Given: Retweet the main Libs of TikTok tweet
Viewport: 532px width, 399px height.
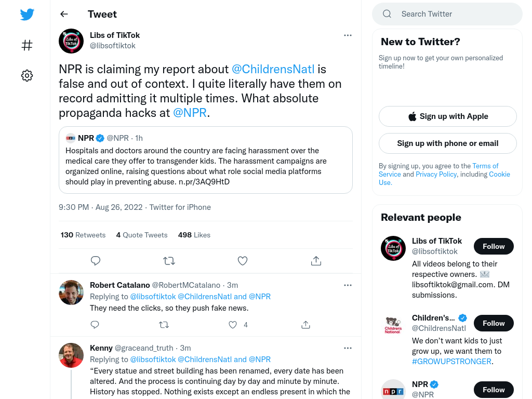Looking at the screenshot, I should pos(169,261).
